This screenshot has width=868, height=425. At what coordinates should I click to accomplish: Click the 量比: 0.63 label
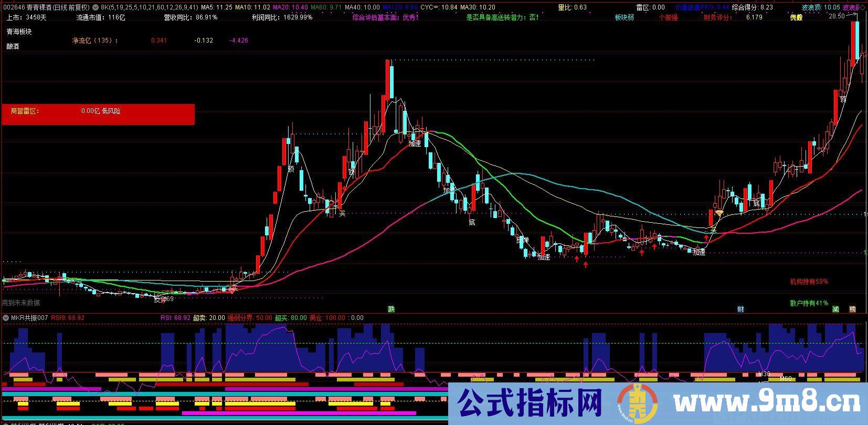coord(572,7)
